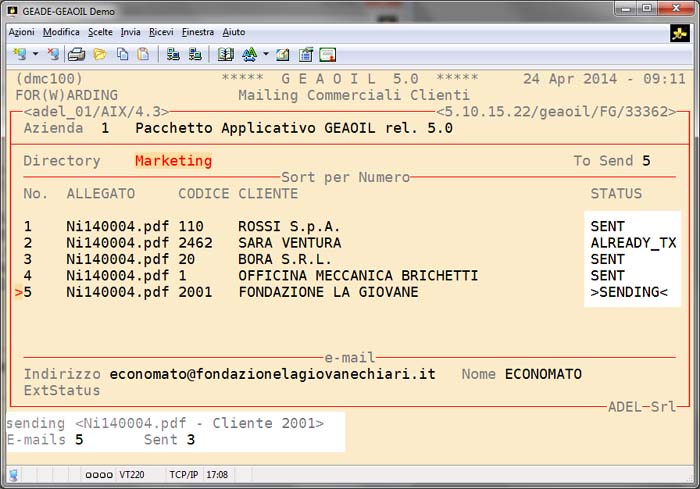Select row 1 ROSSI S.p.A.
This screenshot has width=700, height=489.
pos(289,227)
